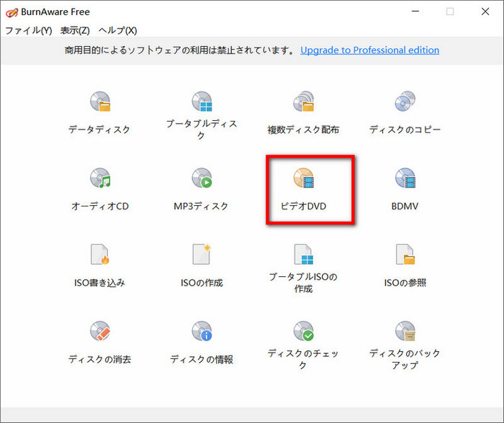Image resolution: width=504 pixels, height=423 pixels.
Task: Click the 複数ディスク配布 text label
Action: coord(303,129)
